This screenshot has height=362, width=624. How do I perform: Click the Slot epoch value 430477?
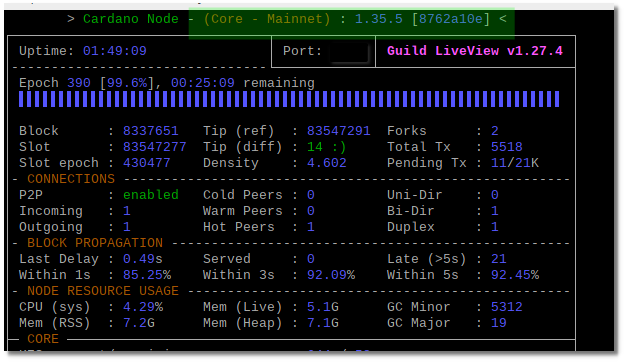(146, 163)
